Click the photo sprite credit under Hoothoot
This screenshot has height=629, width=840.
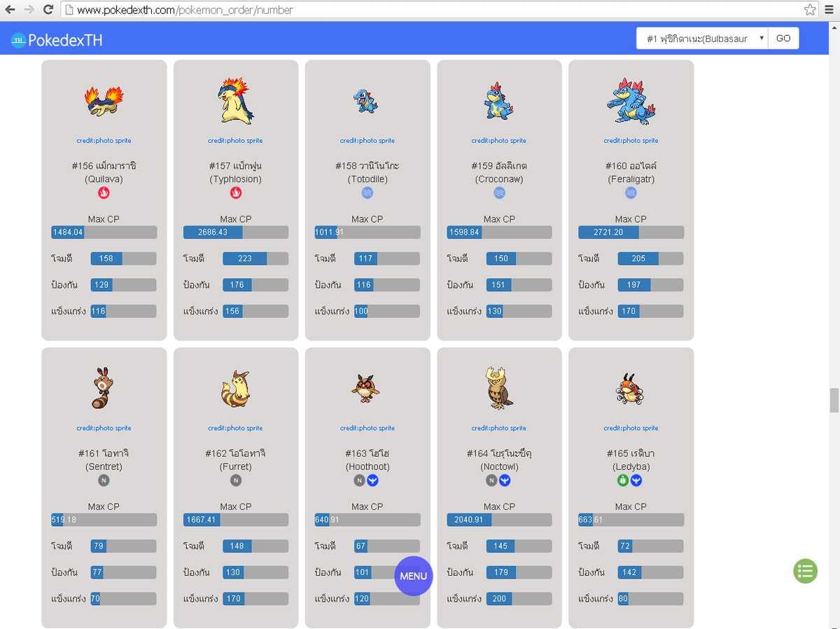(x=367, y=428)
